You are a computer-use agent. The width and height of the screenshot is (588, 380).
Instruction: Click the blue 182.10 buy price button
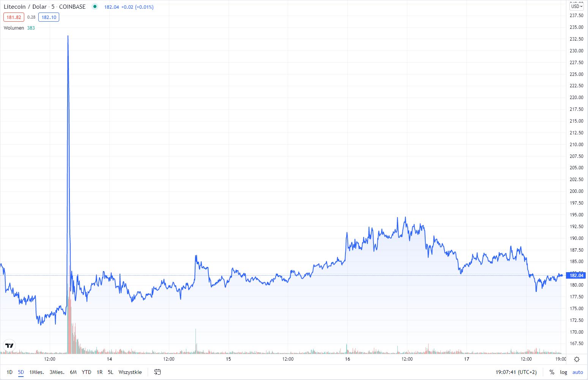coord(49,17)
